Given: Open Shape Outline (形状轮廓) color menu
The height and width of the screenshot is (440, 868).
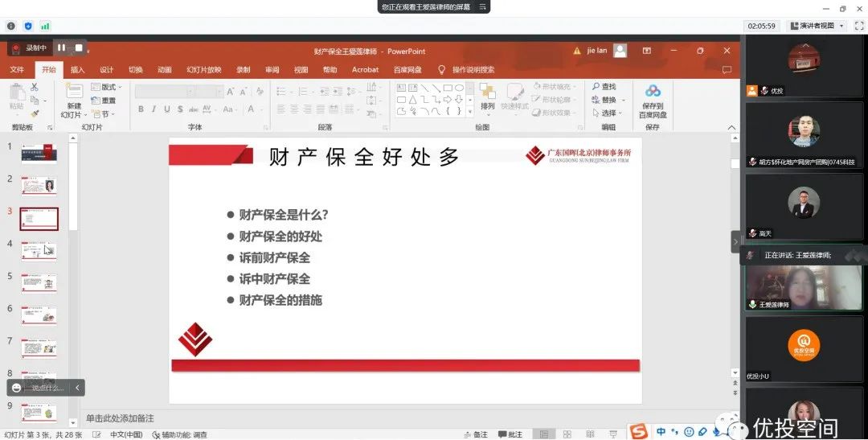Looking at the screenshot, I should pos(554,100).
